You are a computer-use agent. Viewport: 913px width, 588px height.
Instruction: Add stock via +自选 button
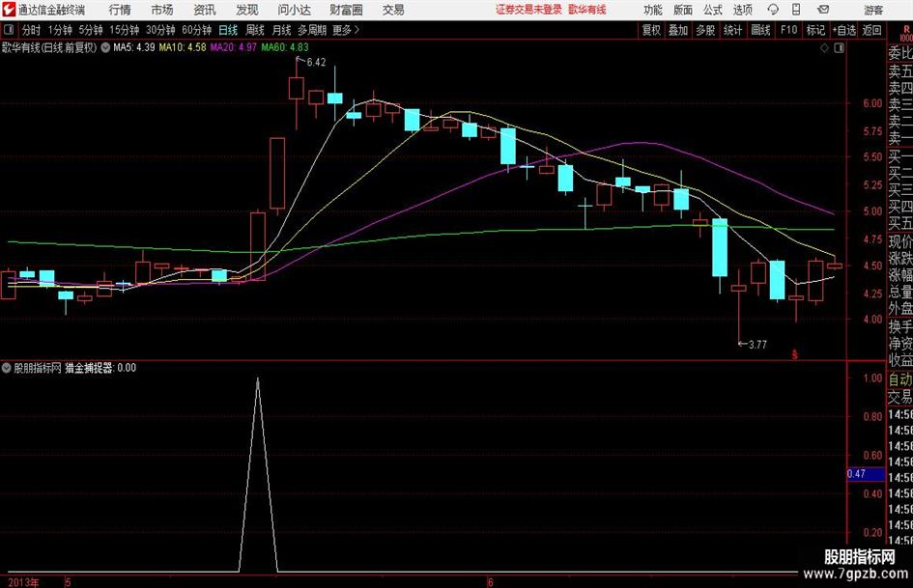point(843,30)
